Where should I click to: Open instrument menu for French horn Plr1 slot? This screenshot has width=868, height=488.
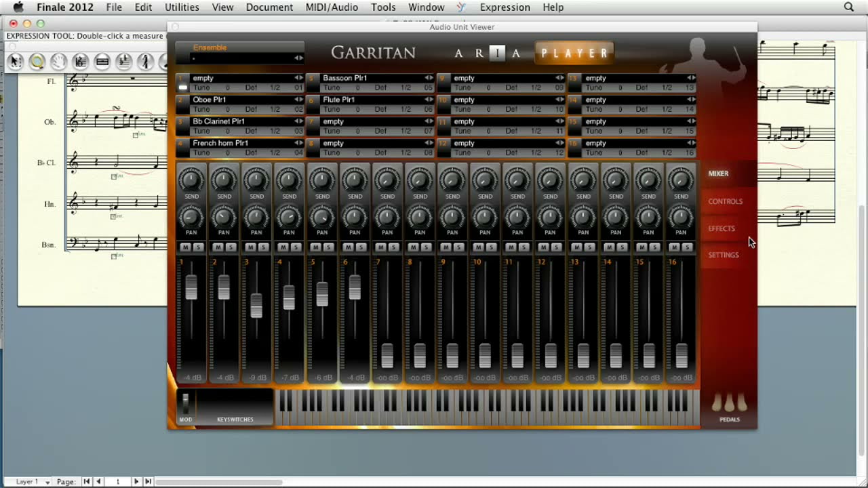coord(298,143)
